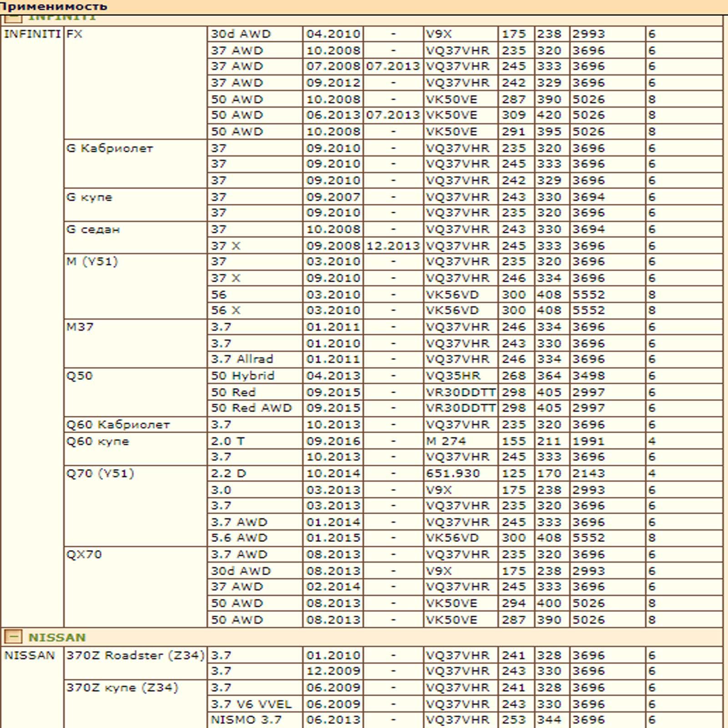Select the 5.6 AWD version cell
This screenshot has width=728, height=728.
(239, 538)
